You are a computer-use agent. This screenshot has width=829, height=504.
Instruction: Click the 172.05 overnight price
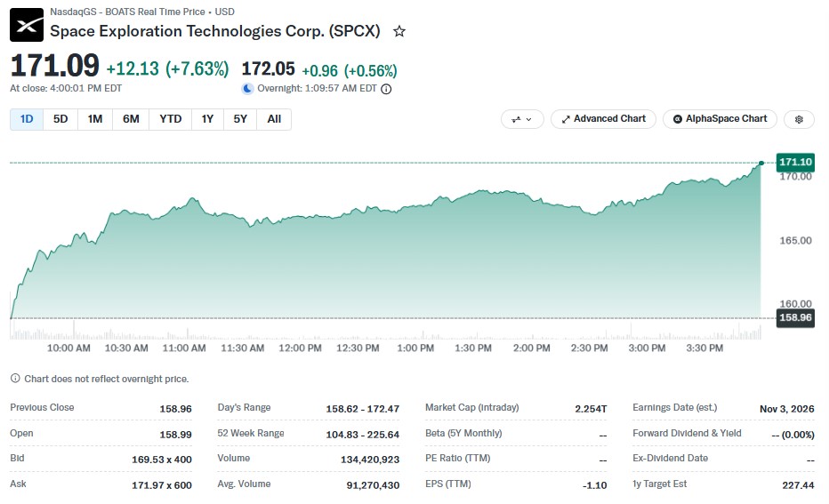pyautogui.click(x=268, y=69)
